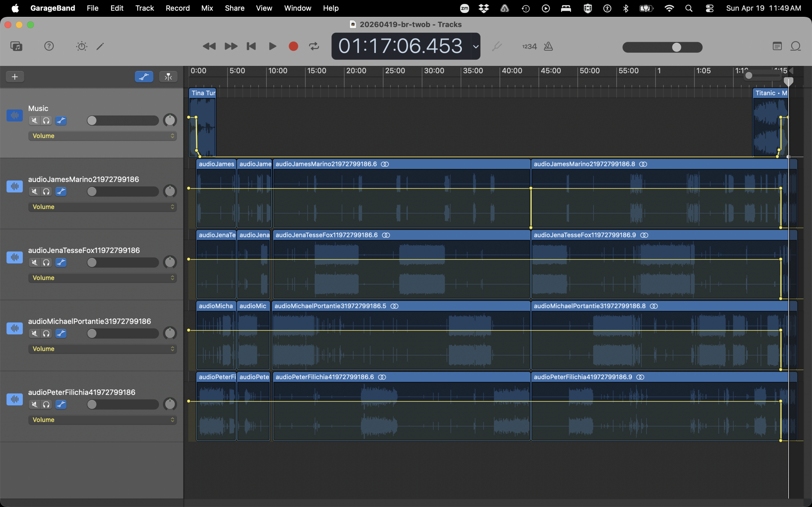The width and height of the screenshot is (812, 507).
Task: Click the red Record button
Action: (293, 46)
